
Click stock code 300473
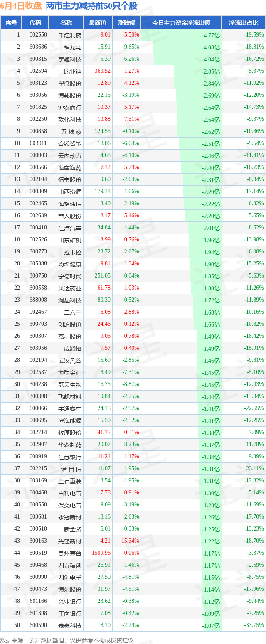click(x=38, y=589)
